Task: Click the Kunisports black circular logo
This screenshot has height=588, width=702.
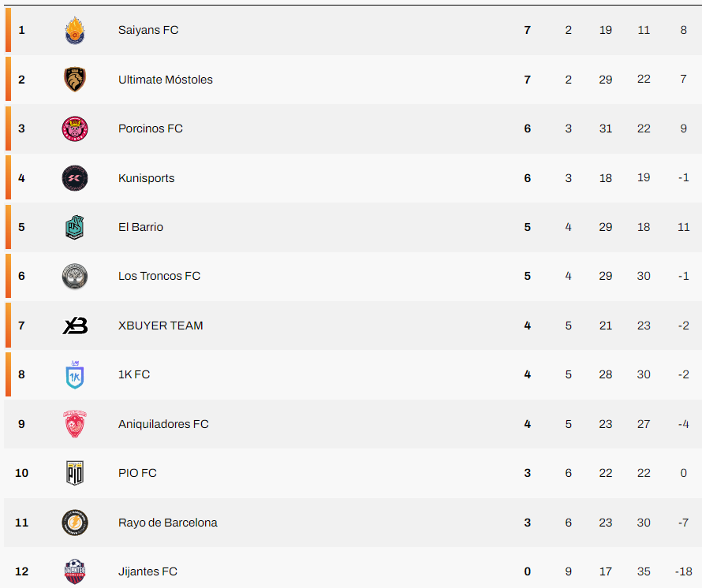Action: pyautogui.click(x=76, y=177)
